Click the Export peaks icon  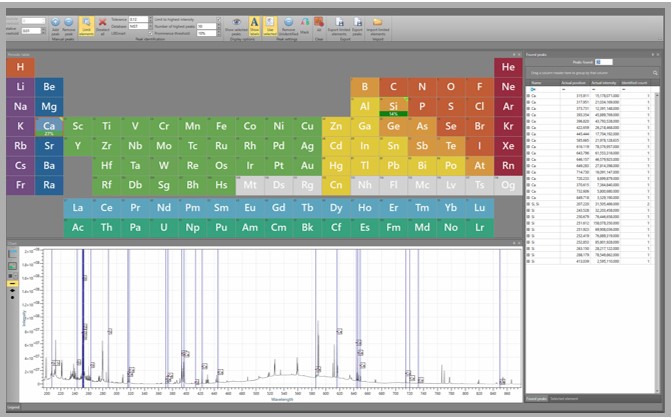[357, 23]
